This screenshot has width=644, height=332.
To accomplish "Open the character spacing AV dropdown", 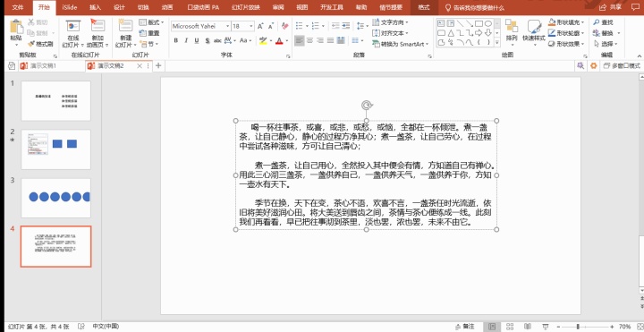I will coord(231,40).
